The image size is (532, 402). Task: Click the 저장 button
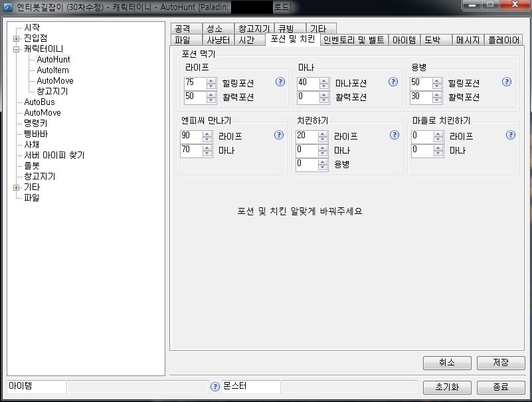click(501, 363)
